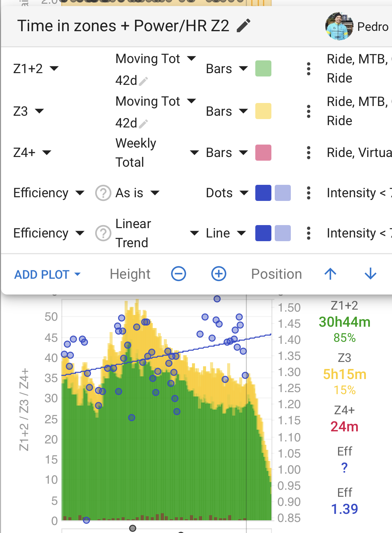Move plot position down with arrow
The image size is (392, 533).
pos(371,274)
